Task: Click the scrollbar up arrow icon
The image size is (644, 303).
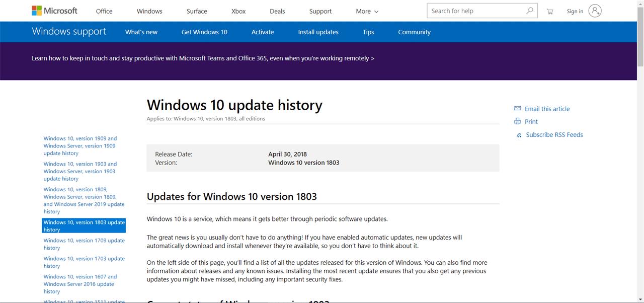Action: tap(640, 4)
